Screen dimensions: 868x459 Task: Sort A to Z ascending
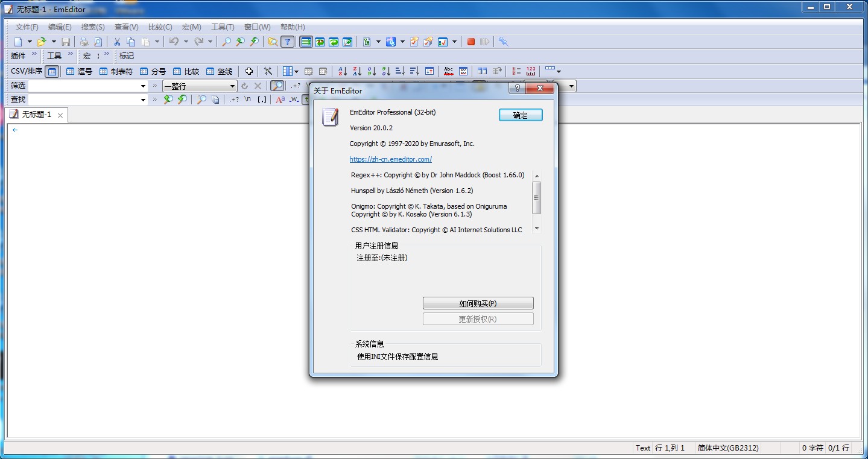tap(343, 71)
